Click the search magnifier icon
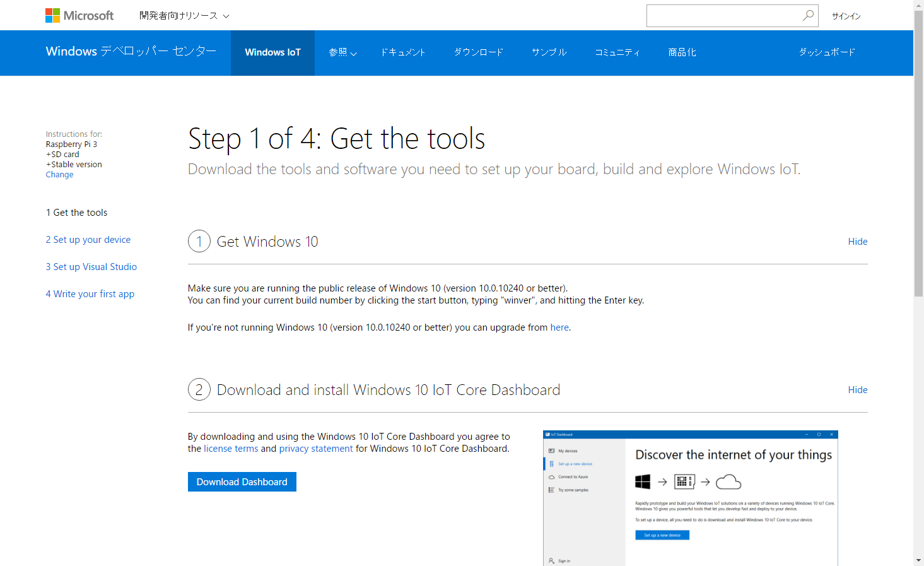The image size is (924, 566). point(808,16)
